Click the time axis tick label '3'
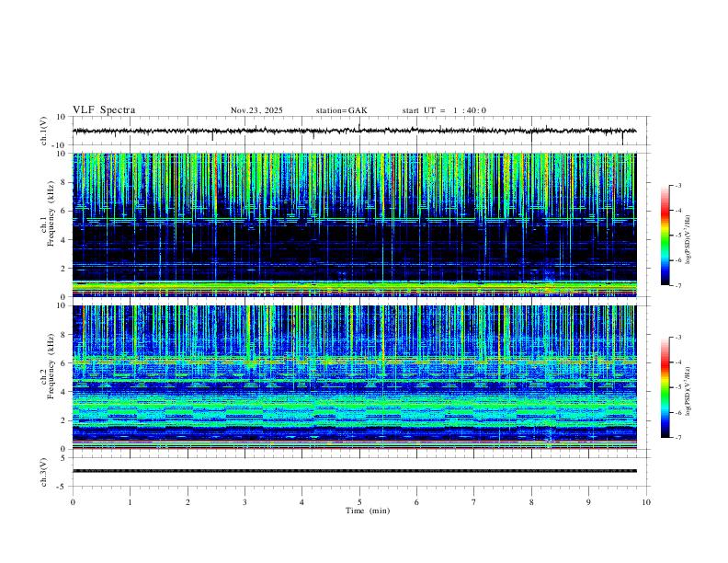 click(245, 502)
